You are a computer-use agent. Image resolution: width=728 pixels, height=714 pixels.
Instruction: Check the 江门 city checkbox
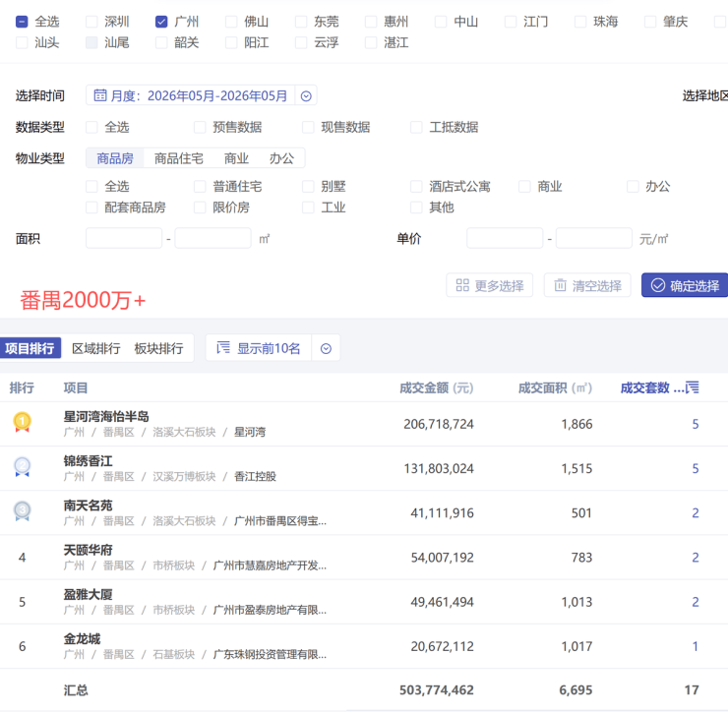tap(511, 22)
